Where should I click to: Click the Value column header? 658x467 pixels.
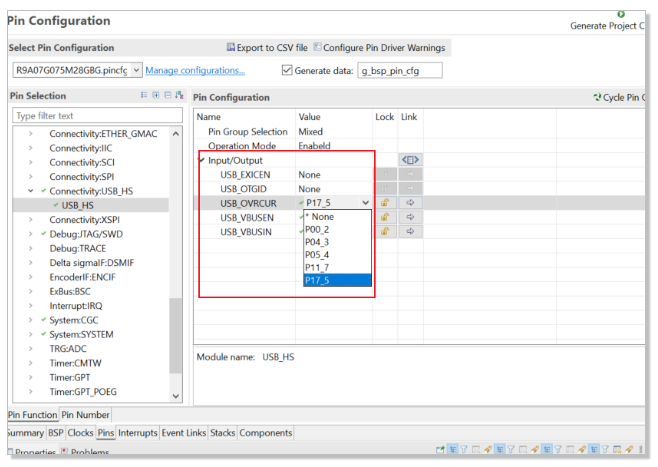pyautogui.click(x=309, y=117)
